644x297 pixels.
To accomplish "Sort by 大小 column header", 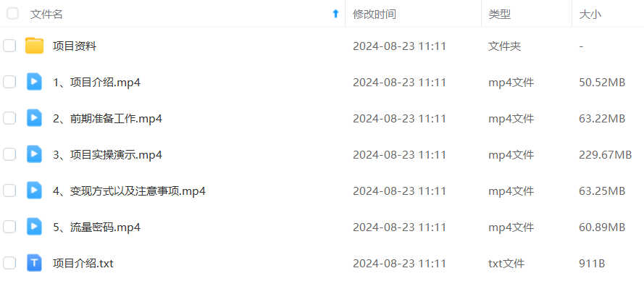I will (x=590, y=14).
